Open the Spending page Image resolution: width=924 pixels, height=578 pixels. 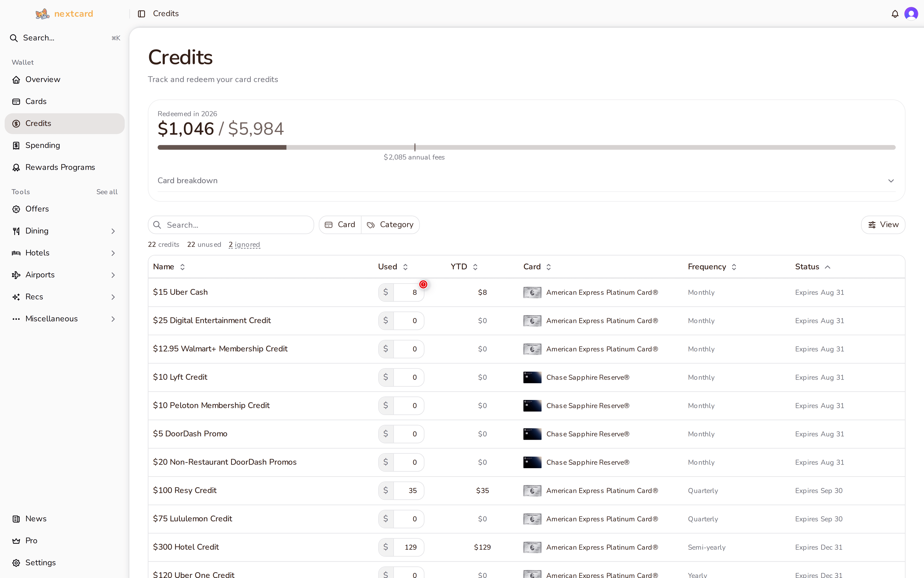(x=64, y=145)
